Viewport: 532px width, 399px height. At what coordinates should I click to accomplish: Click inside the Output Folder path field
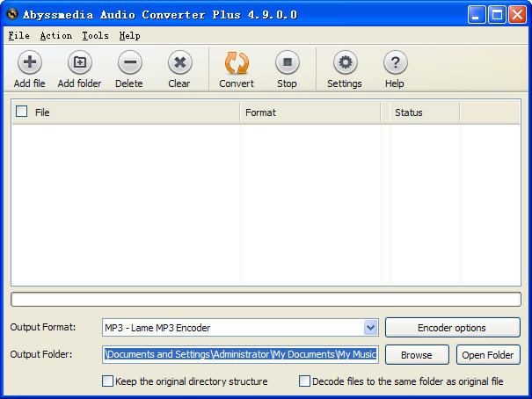240,354
